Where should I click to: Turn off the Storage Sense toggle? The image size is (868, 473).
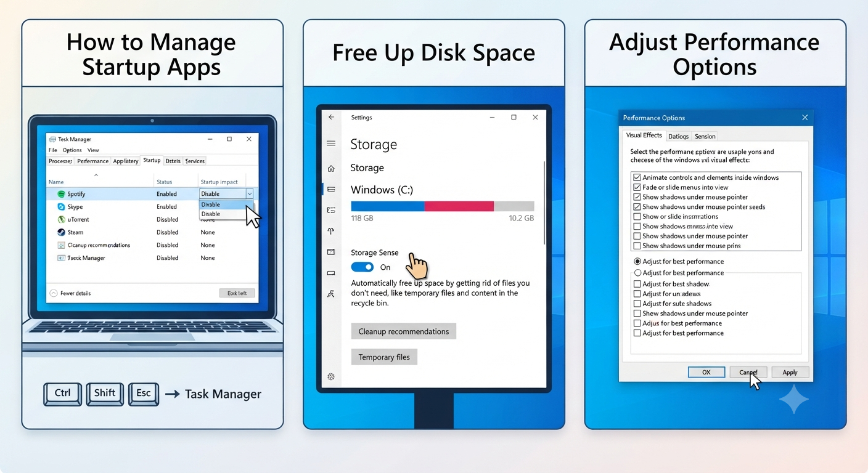coord(362,267)
